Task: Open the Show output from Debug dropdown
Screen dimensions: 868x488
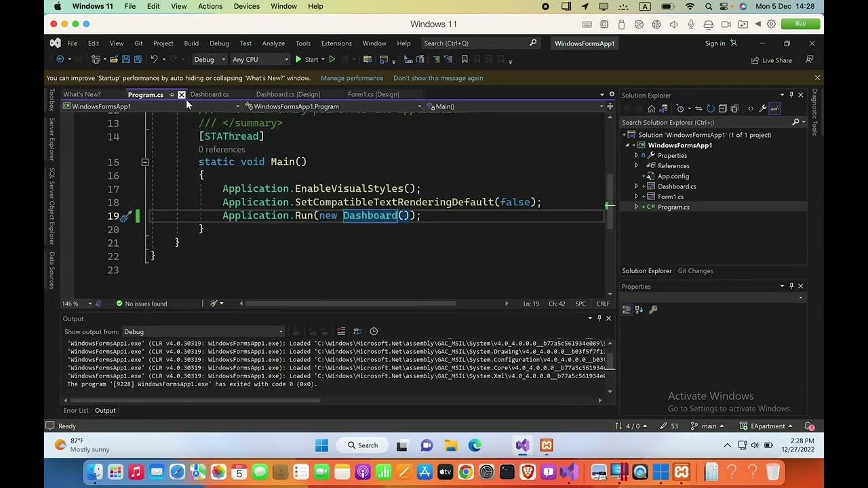Action: [x=203, y=331]
